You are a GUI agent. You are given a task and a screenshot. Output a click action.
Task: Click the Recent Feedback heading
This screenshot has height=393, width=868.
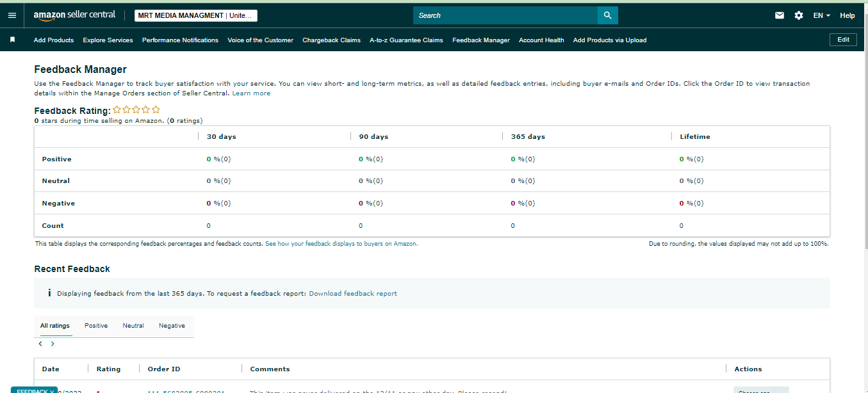[72, 269]
